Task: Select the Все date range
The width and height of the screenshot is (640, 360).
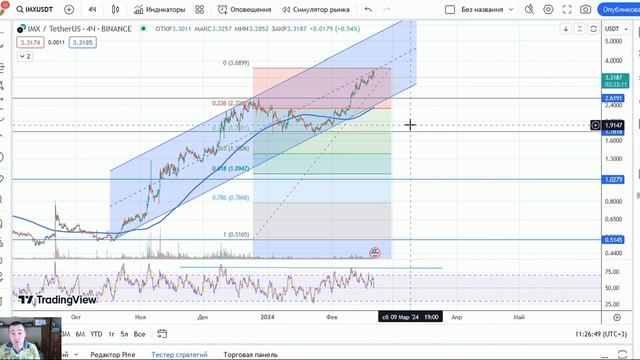Action: click(x=139, y=334)
